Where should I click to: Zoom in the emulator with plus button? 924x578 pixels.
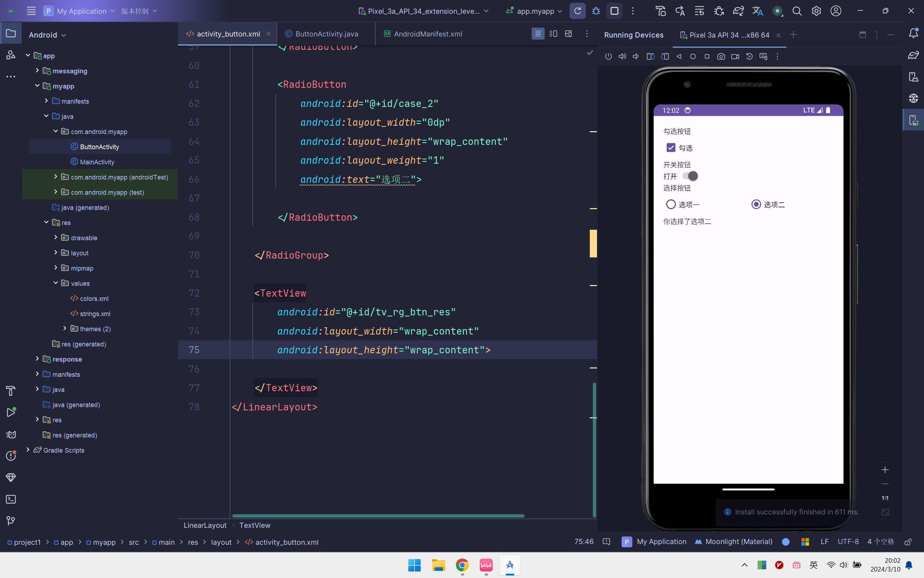(885, 470)
